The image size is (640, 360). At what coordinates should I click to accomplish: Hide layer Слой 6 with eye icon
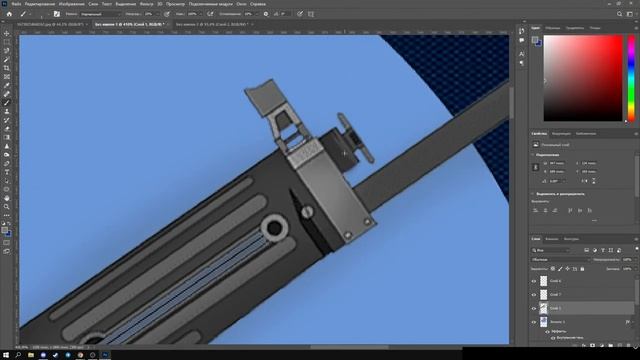coord(533,281)
